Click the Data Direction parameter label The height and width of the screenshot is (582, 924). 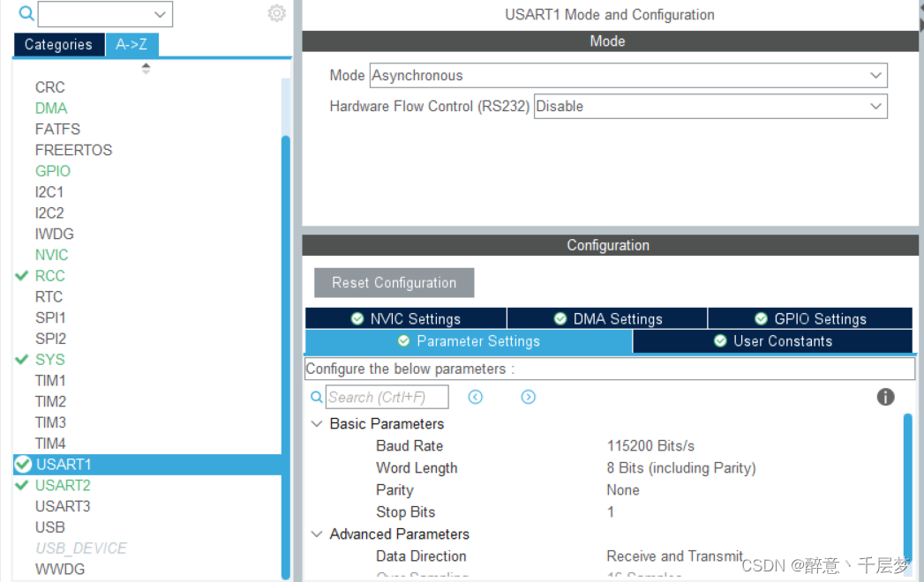[421, 556]
